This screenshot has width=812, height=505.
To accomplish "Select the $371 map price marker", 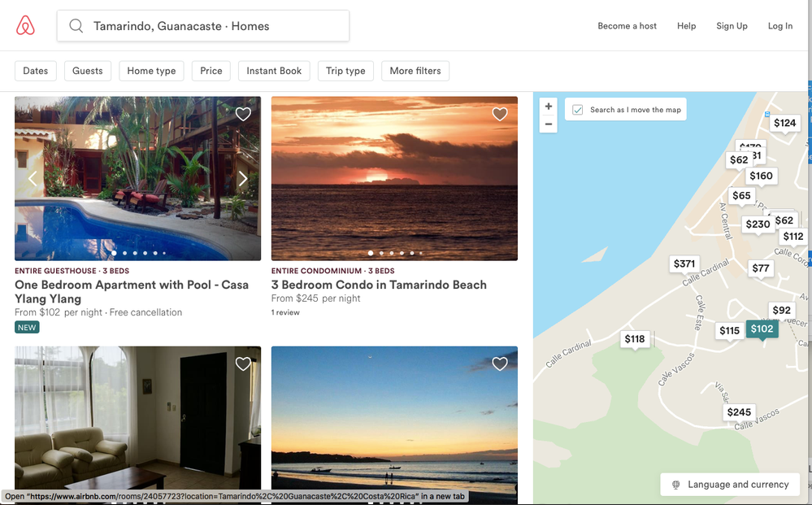I will click(x=684, y=263).
